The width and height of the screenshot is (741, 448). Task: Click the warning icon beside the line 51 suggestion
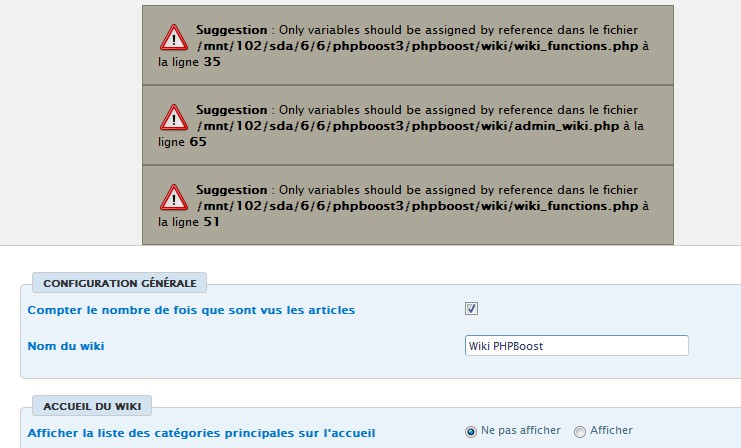[x=174, y=197]
